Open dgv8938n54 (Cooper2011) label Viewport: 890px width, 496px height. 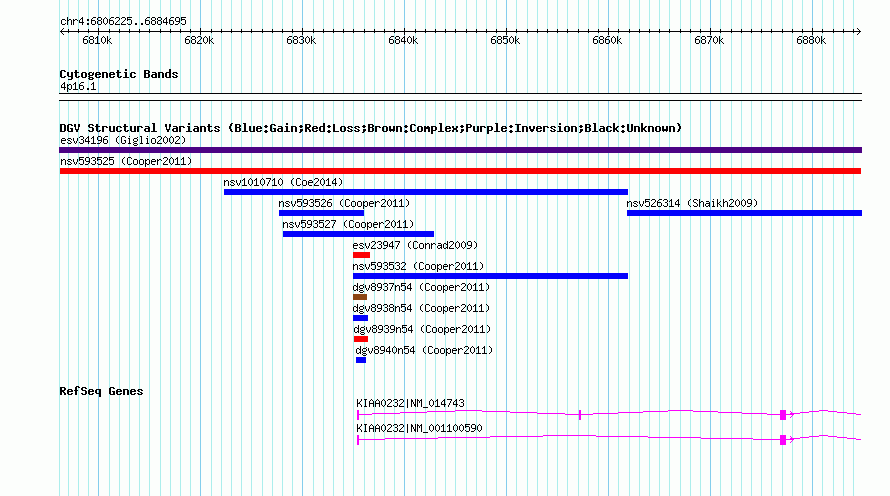421,308
